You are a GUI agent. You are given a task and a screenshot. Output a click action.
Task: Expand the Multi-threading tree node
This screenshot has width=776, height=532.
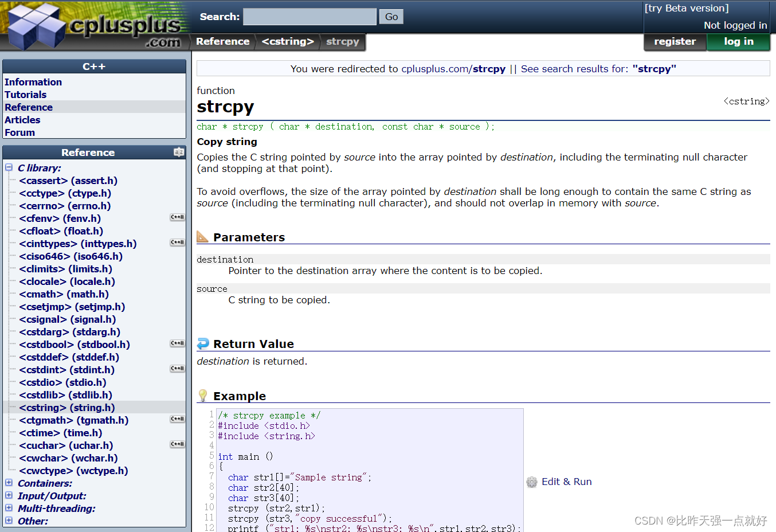[9, 508]
